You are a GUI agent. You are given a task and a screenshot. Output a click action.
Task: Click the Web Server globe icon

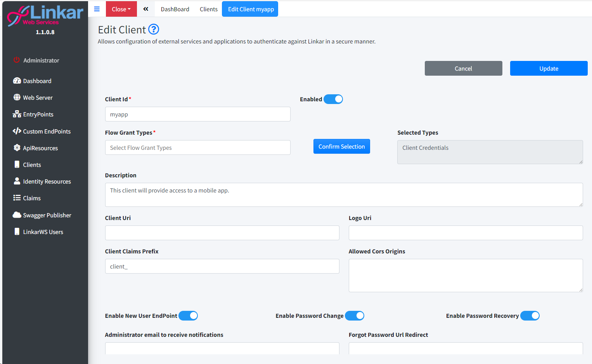pyautogui.click(x=17, y=97)
